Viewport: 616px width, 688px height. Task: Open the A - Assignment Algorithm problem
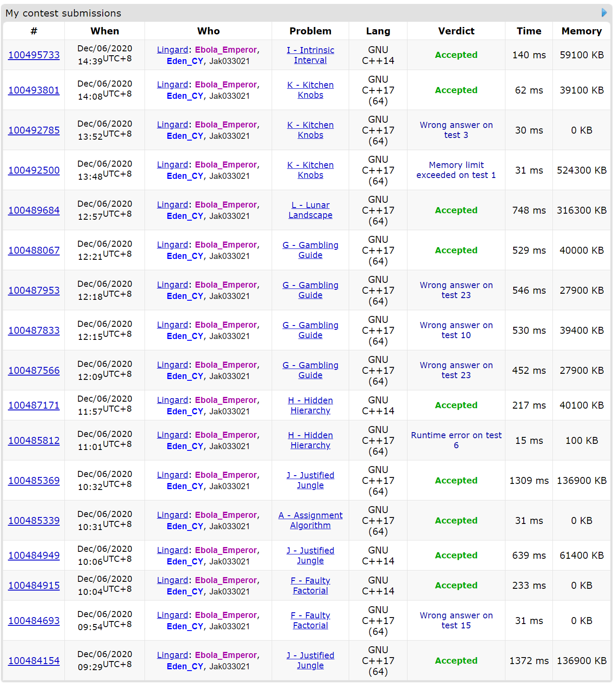point(310,520)
